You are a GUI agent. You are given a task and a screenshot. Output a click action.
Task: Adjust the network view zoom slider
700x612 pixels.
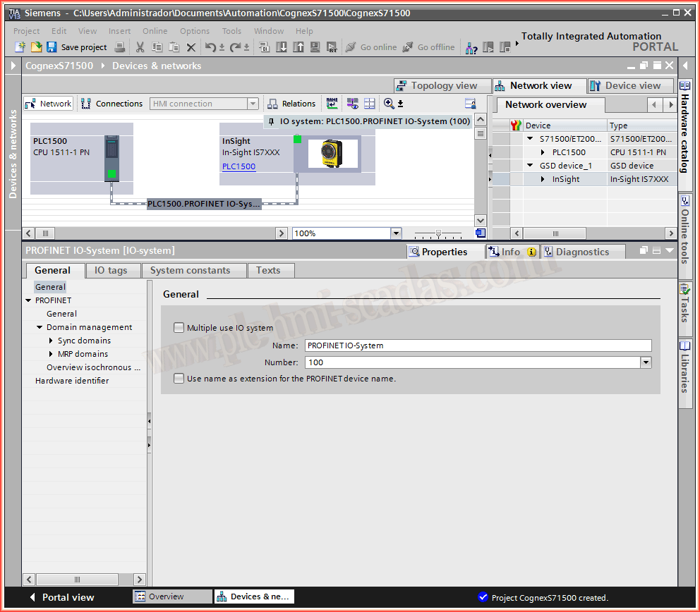coord(439,233)
